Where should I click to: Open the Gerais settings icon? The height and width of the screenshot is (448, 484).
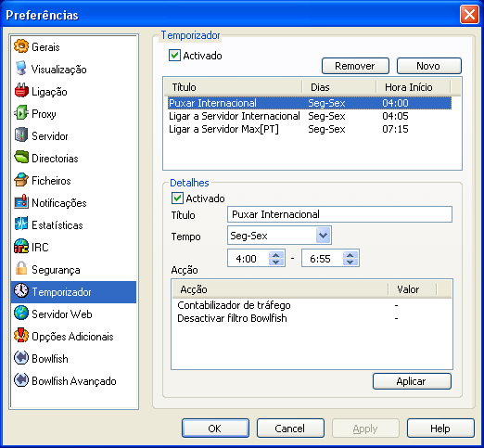tap(21, 46)
